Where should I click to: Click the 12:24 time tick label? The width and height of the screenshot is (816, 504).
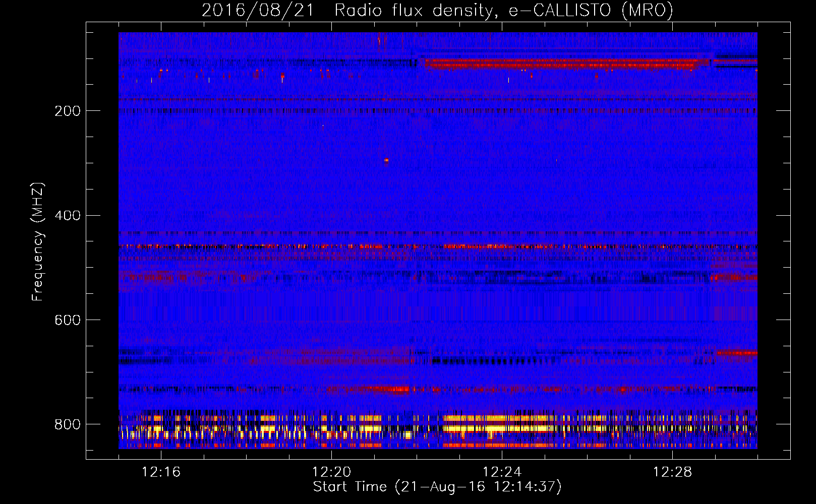502,472
